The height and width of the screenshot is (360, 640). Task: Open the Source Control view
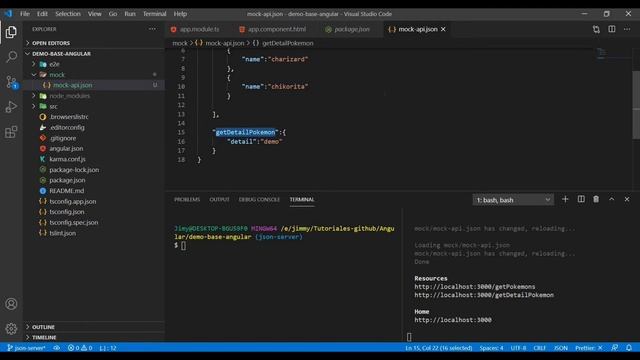click(x=11, y=82)
